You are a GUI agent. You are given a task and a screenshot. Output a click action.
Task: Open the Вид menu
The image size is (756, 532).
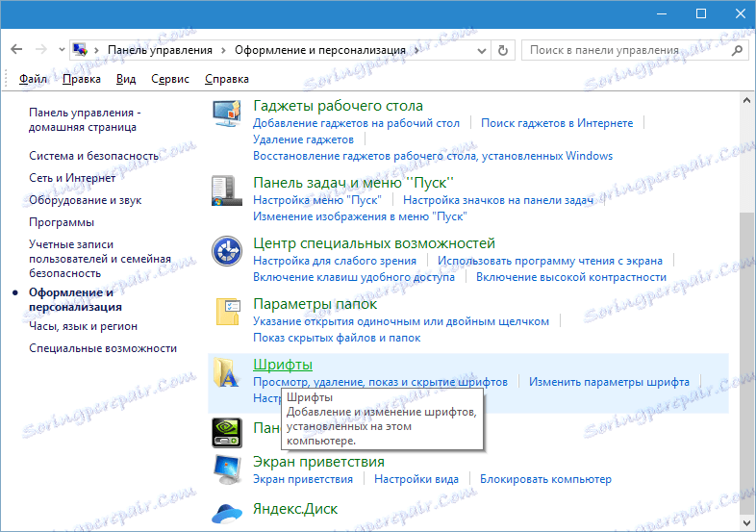(126, 79)
